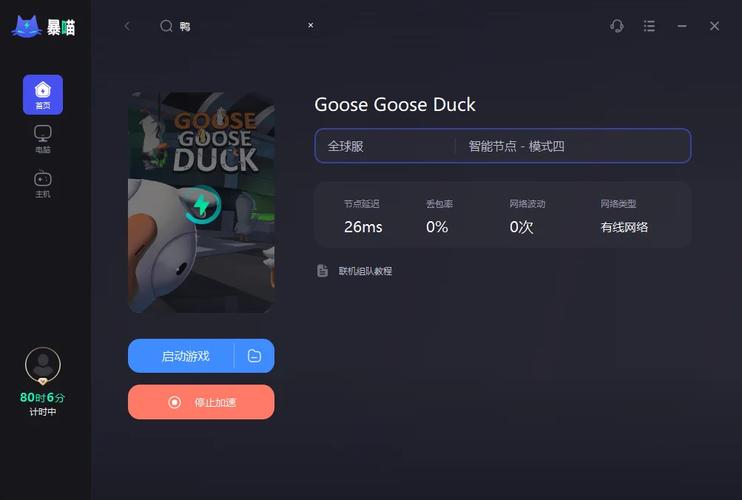The height and width of the screenshot is (500, 742).
Task: Minimize the 暴喵 window
Action: click(682, 26)
